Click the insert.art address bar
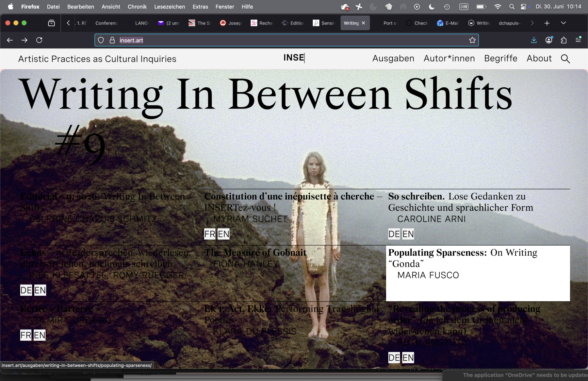 pos(286,40)
